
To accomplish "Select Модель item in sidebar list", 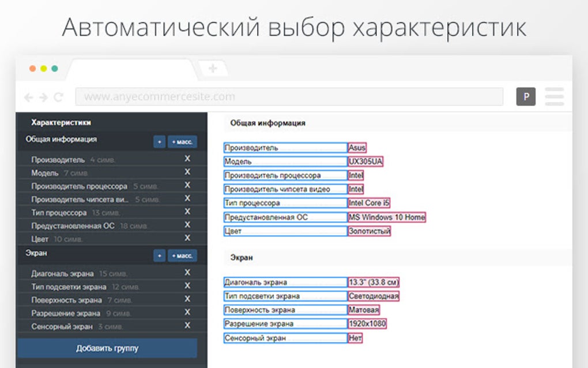I will point(45,173).
